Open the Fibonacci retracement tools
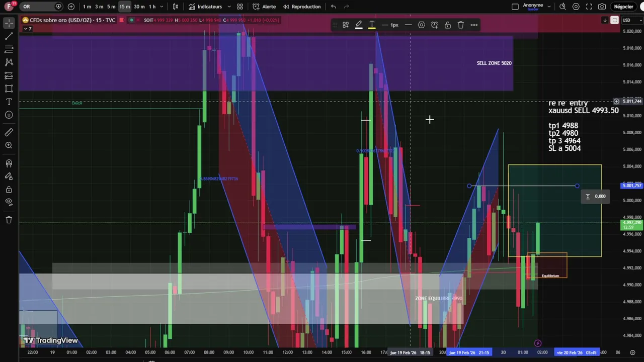This screenshot has width=644, height=362. click(x=9, y=49)
